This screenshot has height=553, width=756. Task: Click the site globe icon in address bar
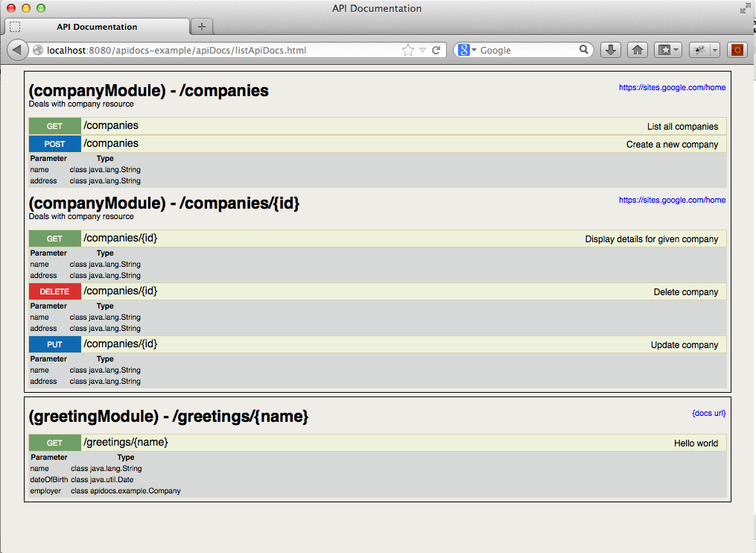click(x=38, y=50)
